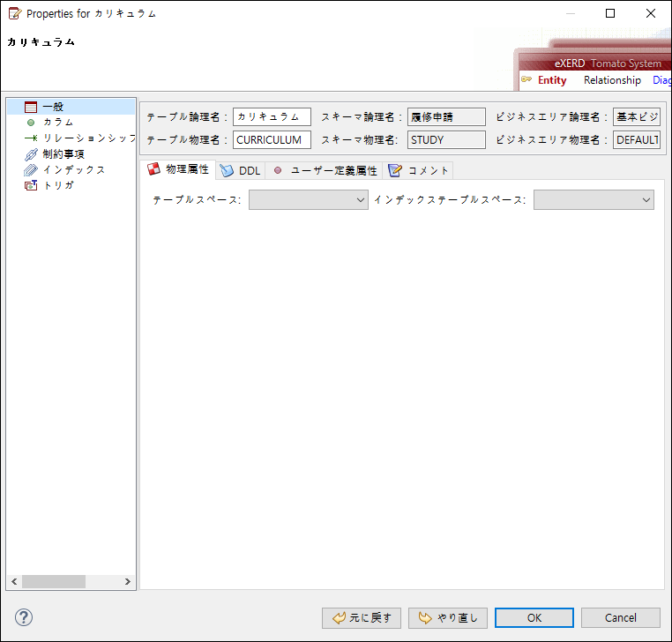Confirm the dialog with OK
The width and height of the screenshot is (672, 642).
click(534, 618)
